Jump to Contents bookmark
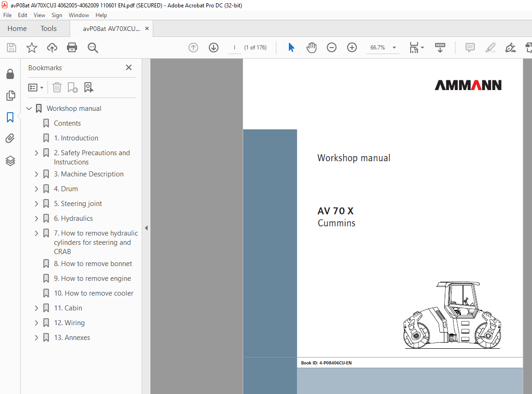Screen dimensions: 532x394 pyautogui.click(x=67, y=123)
